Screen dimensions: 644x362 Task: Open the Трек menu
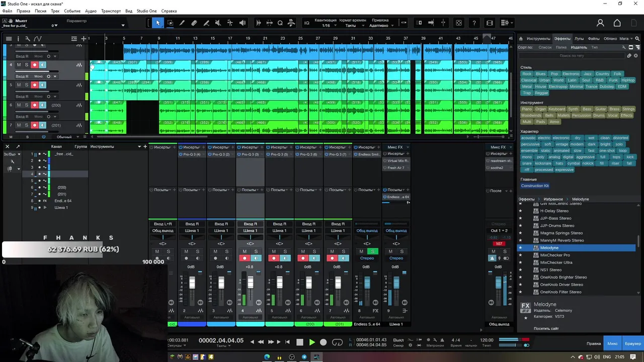pyautogui.click(x=55, y=11)
